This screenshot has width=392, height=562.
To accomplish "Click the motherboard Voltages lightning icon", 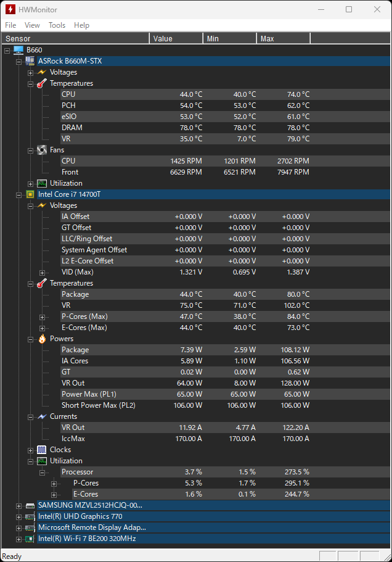I will (42, 72).
